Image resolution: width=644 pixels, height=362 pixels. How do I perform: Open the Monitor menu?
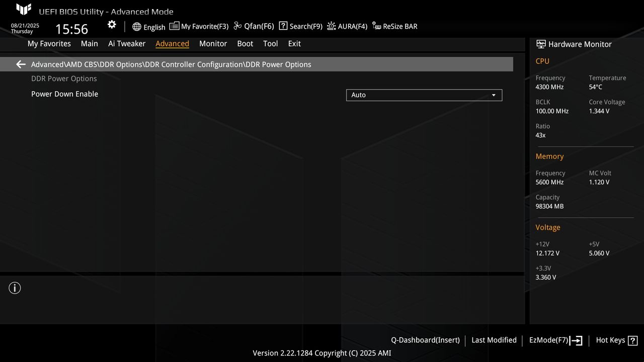(x=213, y=44)
